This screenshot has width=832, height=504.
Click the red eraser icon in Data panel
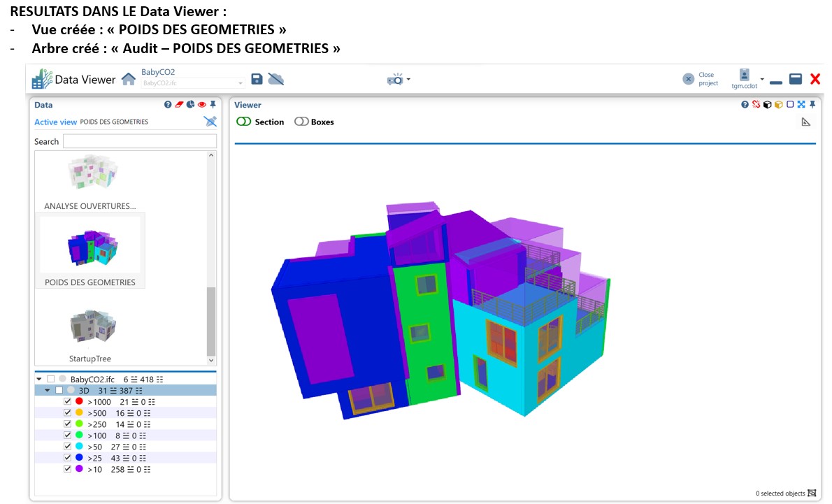pos(179,105)
